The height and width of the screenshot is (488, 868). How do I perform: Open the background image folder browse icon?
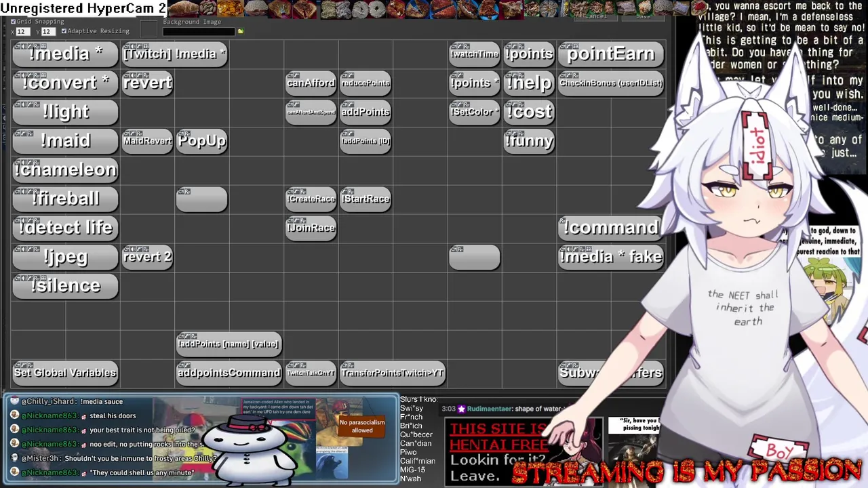click(x=240, y=31)
